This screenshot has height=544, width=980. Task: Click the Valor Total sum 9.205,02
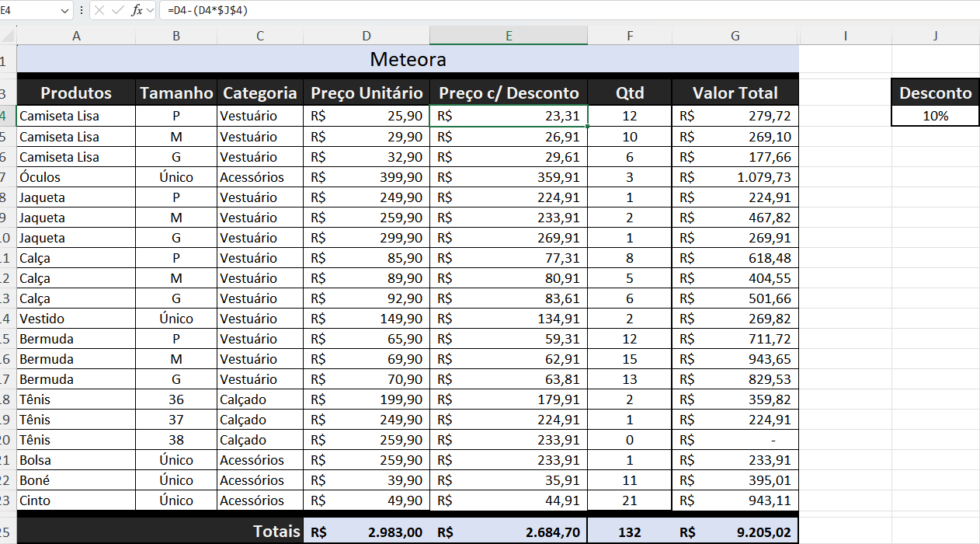(735, 532)
